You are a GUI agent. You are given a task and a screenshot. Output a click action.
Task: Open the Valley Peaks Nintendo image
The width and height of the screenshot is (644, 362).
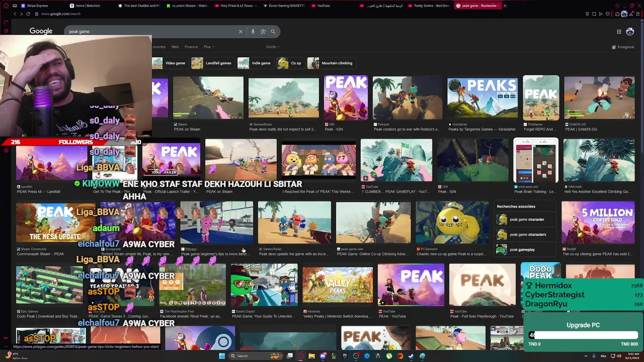coord(338,285)
